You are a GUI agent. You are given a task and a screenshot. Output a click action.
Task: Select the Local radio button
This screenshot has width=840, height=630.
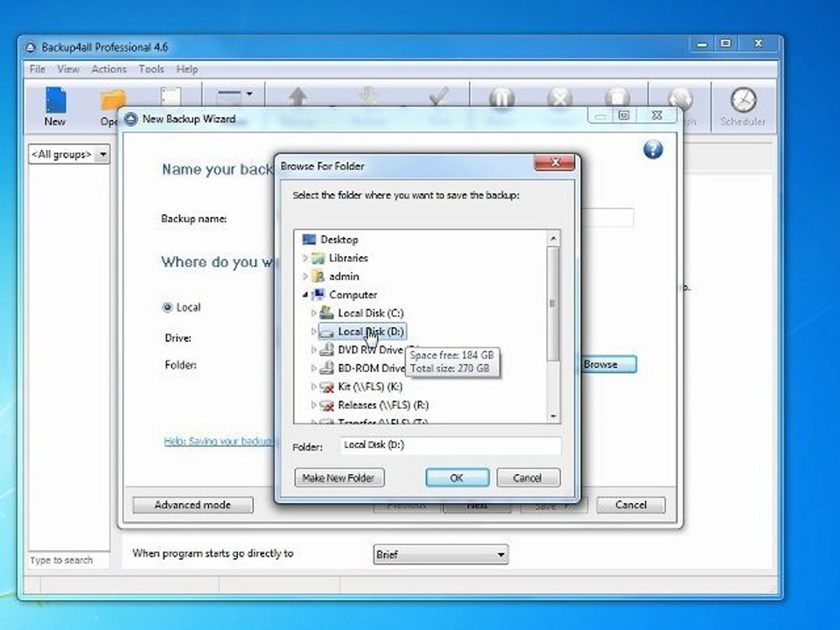[167, 307]
